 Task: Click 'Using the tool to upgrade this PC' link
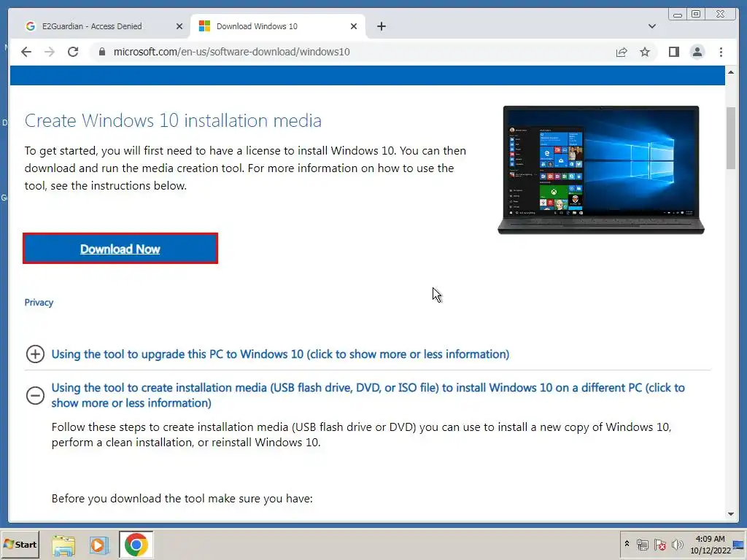click(280, 354)
